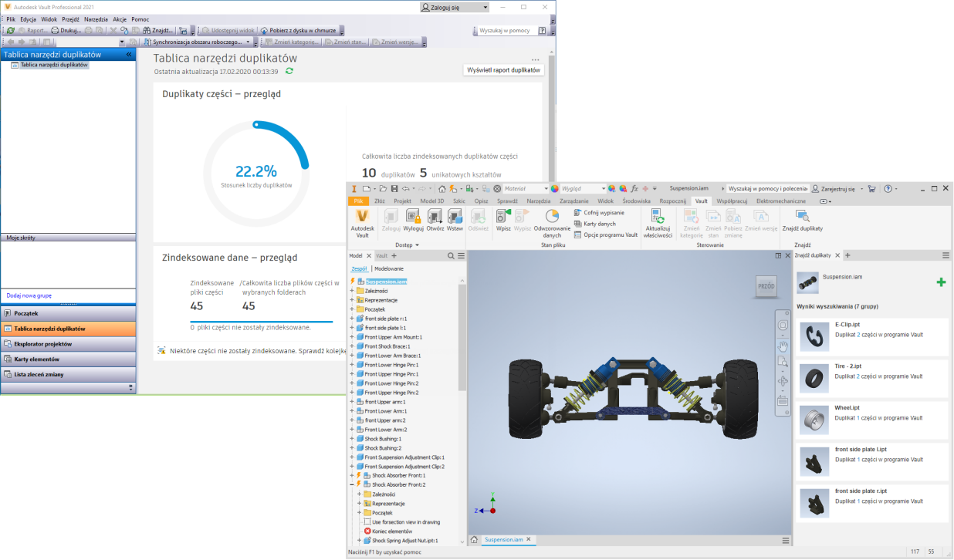Open Opcje programu Vault
The height and width of the screenshot is (560, 954).
pos(605,234)
